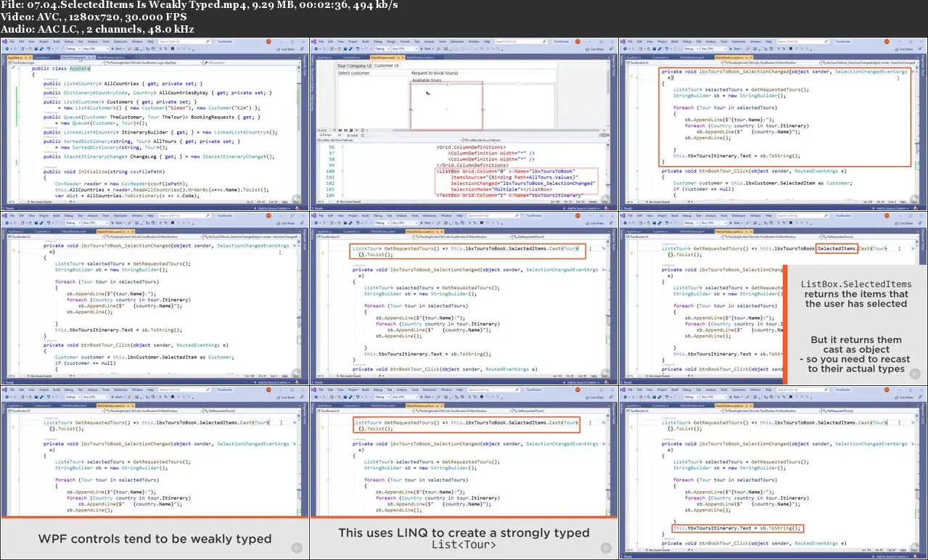The width and height of the screenshot is (928, 560).
Task: Click 'Add to Source Control' in AppData frame
Action: click(x=274, y=208)
